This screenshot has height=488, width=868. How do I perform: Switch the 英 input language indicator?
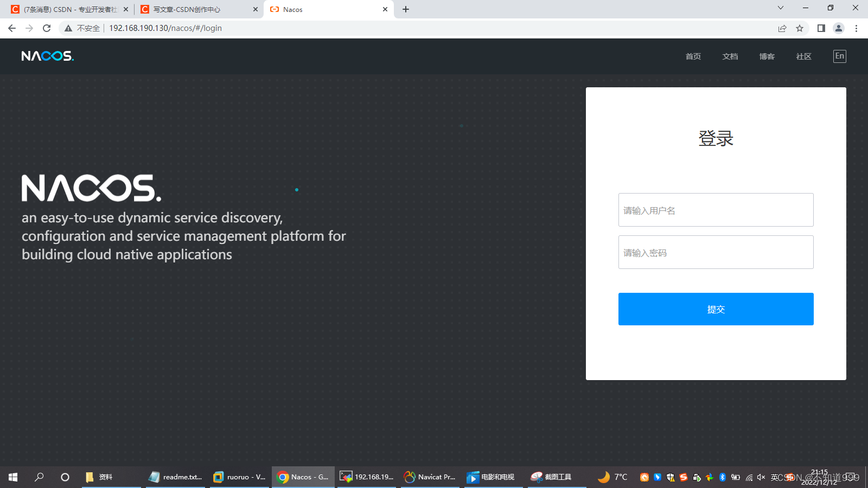[775, 477]
